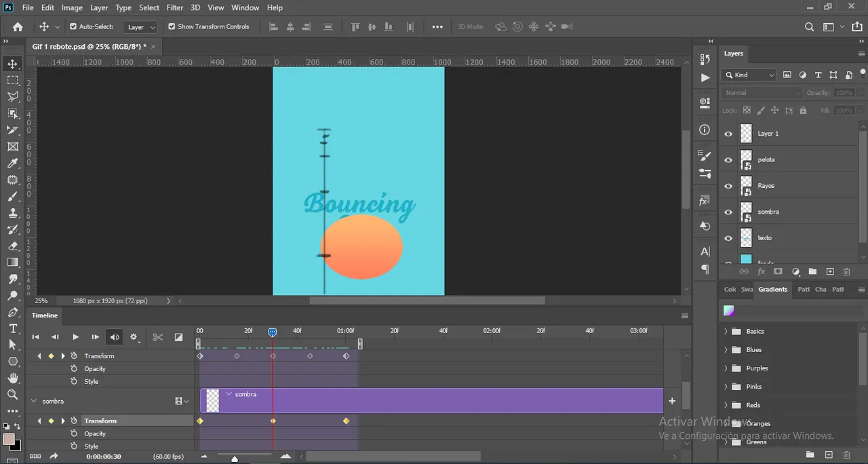Click the last sombra Transform keyframe

(x=347, y=421)
